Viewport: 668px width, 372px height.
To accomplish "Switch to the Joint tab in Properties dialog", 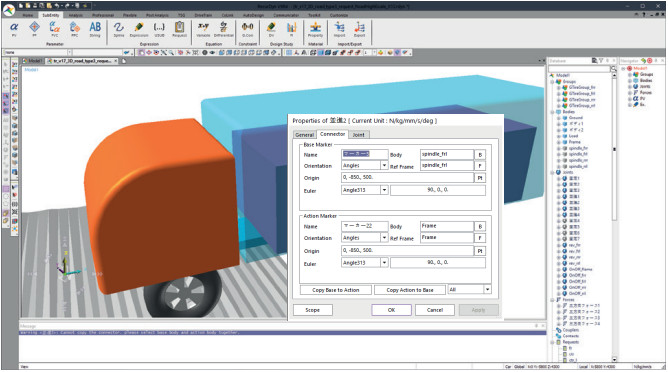I will click(x=358, y=135).
